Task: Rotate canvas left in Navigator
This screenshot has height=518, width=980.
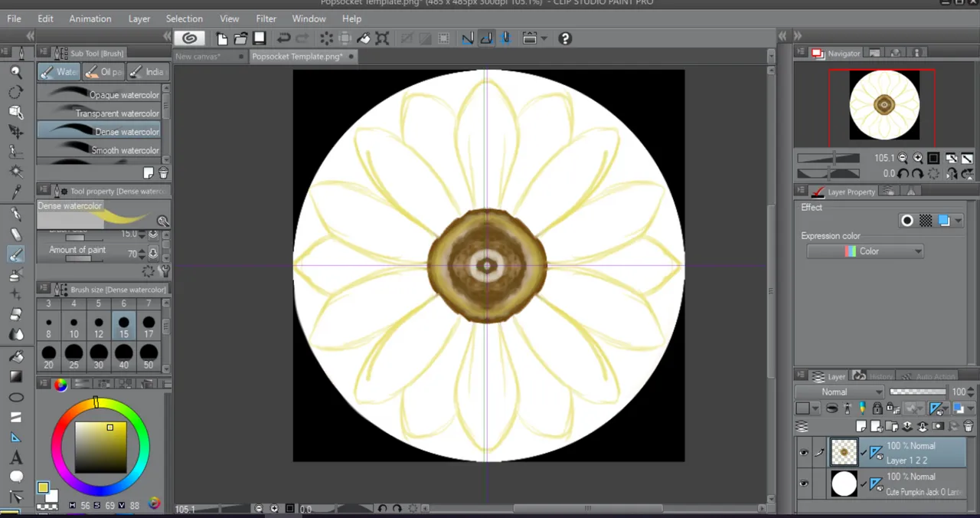Action: click(x=903, y=173)
